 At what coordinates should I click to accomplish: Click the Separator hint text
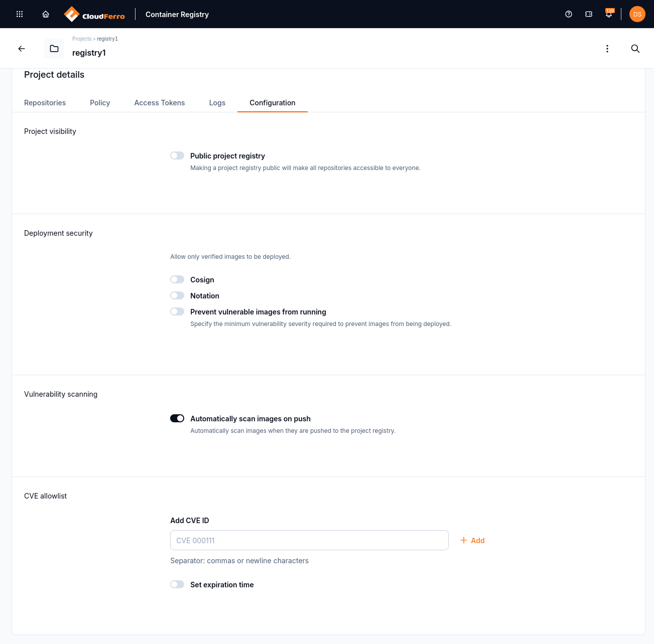point(239,561)
